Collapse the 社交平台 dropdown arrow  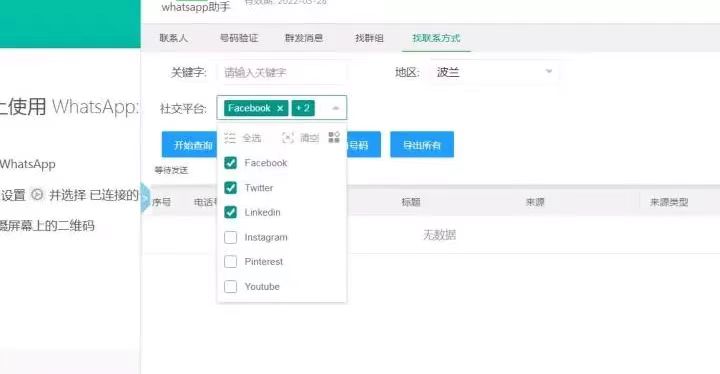click(x=336, y=108)
